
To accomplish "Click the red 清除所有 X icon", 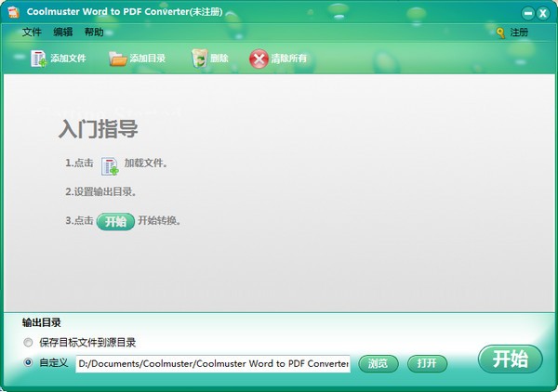I will pyautogui.click(x=259, y=59).
